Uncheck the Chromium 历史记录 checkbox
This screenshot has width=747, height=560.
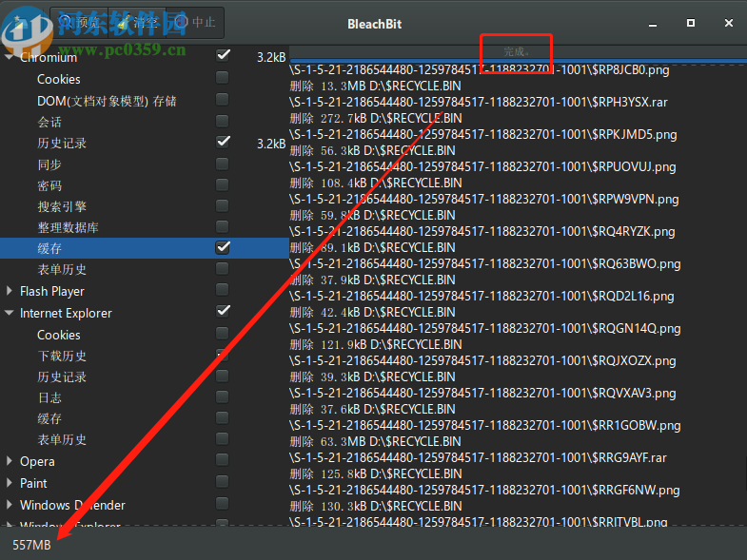pyautogui.click(x=223, y=142)
